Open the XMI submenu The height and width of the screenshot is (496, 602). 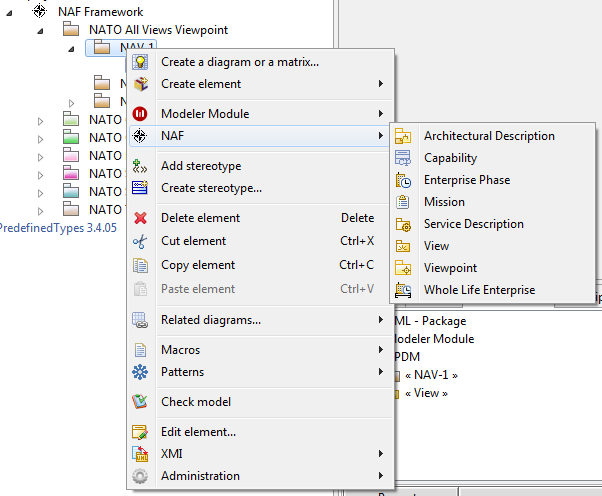(x=260, y=454)
